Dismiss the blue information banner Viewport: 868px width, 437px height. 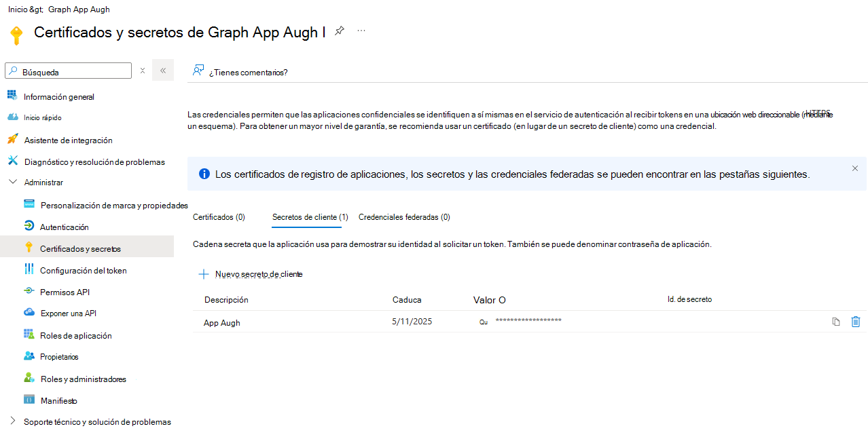(x=854, y=168)
